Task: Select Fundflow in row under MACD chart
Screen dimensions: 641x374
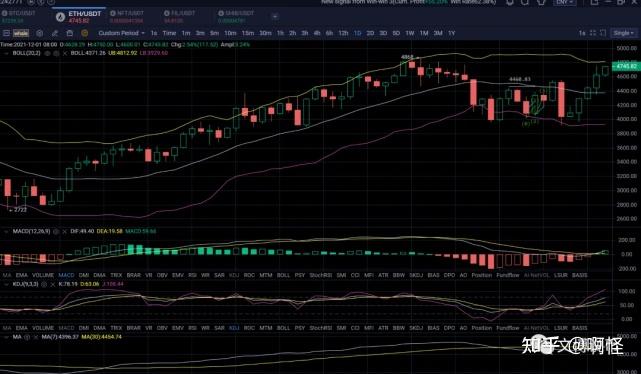Action: point(508,275)
